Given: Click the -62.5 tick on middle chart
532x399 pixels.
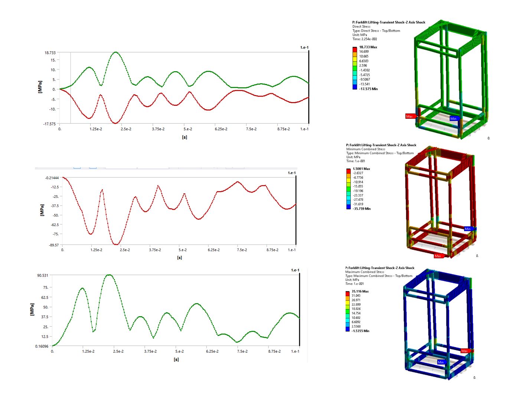Looking at the screenshot, I should coord(54,225).
